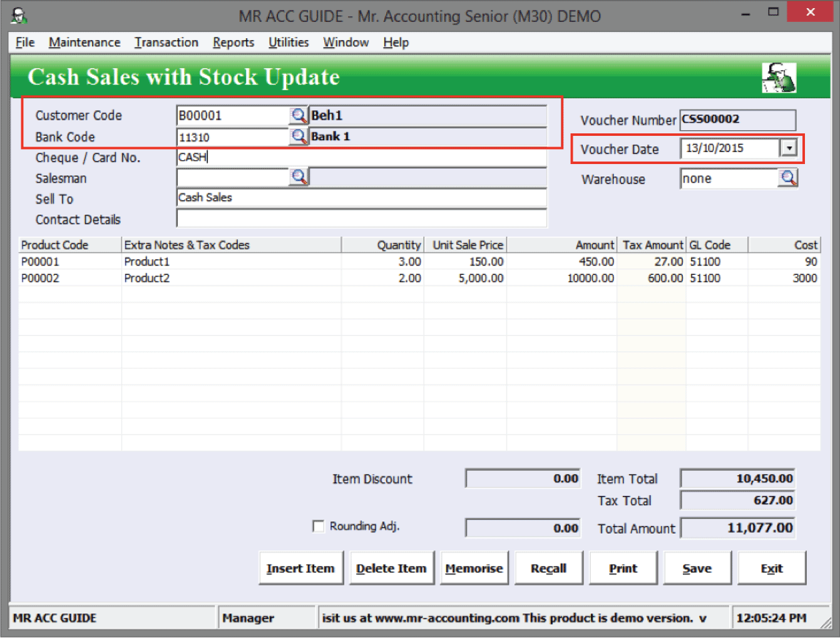This screenshot has width=840, height=638.
Task: Click the application icon in title bar
Action: tap(19, 16)
